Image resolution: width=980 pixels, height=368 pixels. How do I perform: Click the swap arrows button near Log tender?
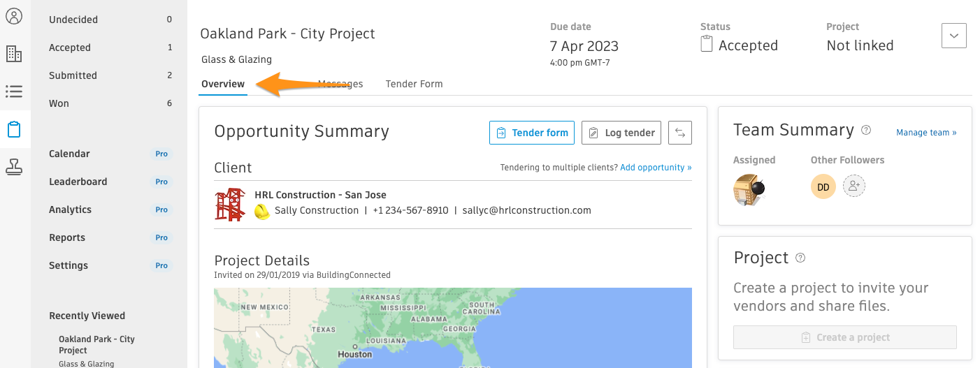tap(680, 133)
